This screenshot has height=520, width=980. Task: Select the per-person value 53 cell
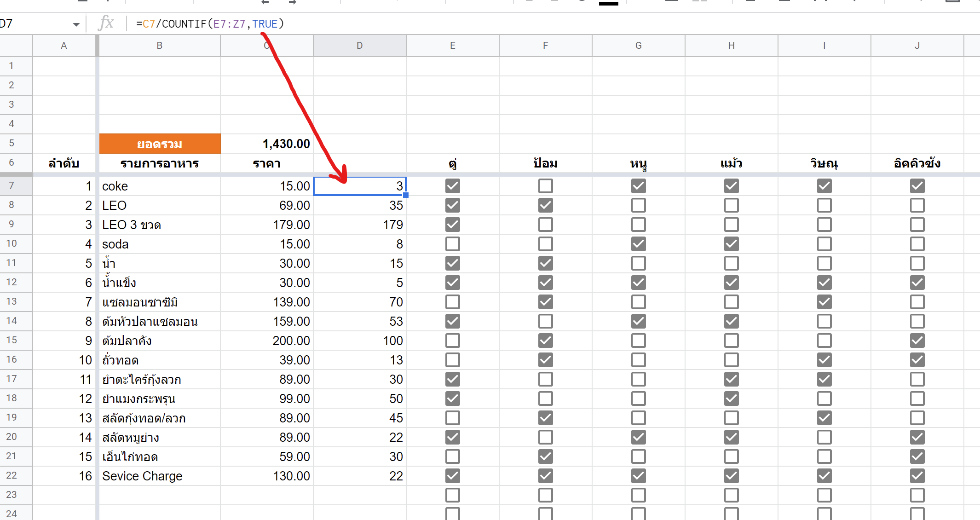click(359, 321)
